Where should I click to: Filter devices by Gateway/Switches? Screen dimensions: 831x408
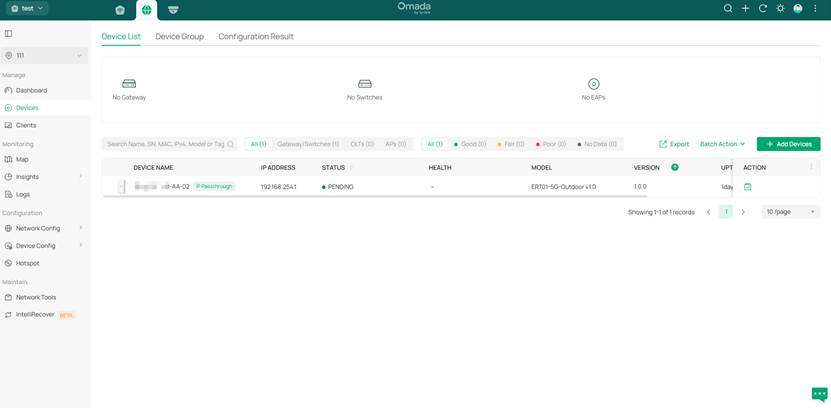click(308, 144)
